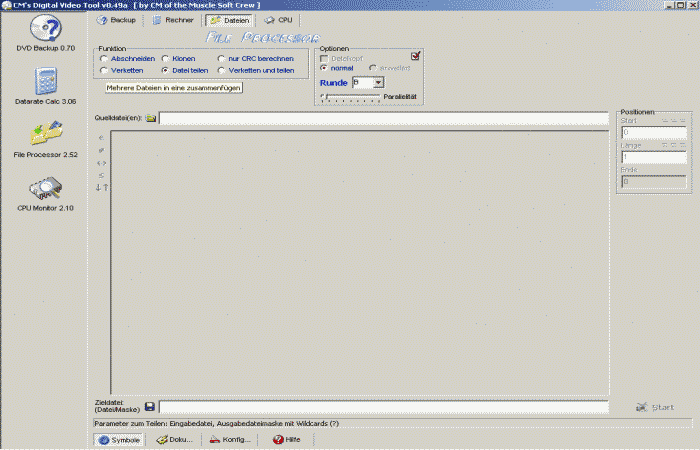The height and width of the screenshot is (450, 700).
Task: Select 'nur CRC berechnen' radio button
Action: click(221, 59)
